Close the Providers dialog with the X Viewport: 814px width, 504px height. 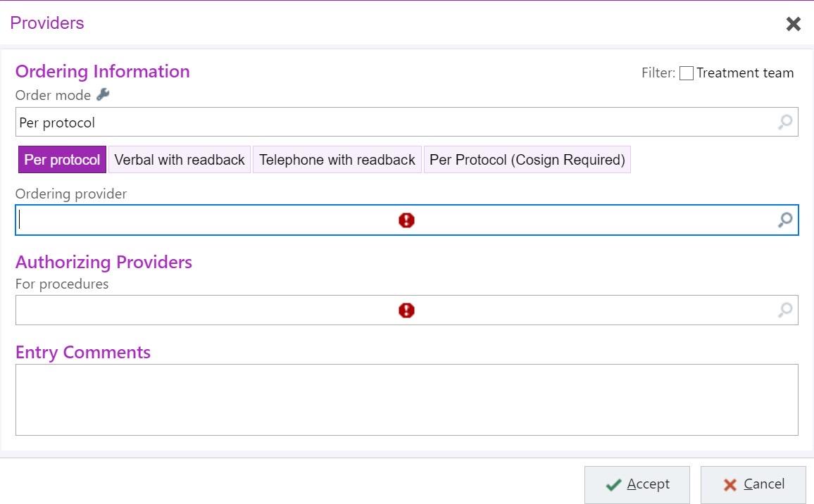[794, 24]
